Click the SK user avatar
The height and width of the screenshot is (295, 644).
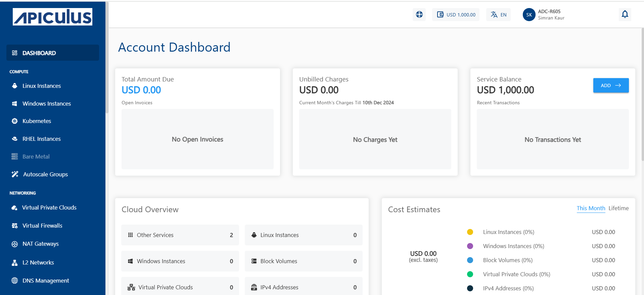coord(529,15)
